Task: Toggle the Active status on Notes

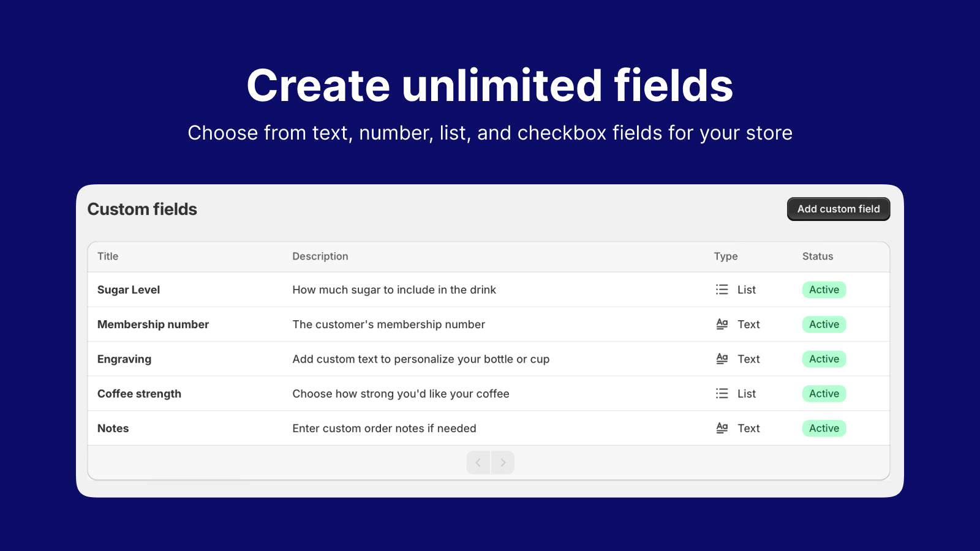Action: click(823, 427)
